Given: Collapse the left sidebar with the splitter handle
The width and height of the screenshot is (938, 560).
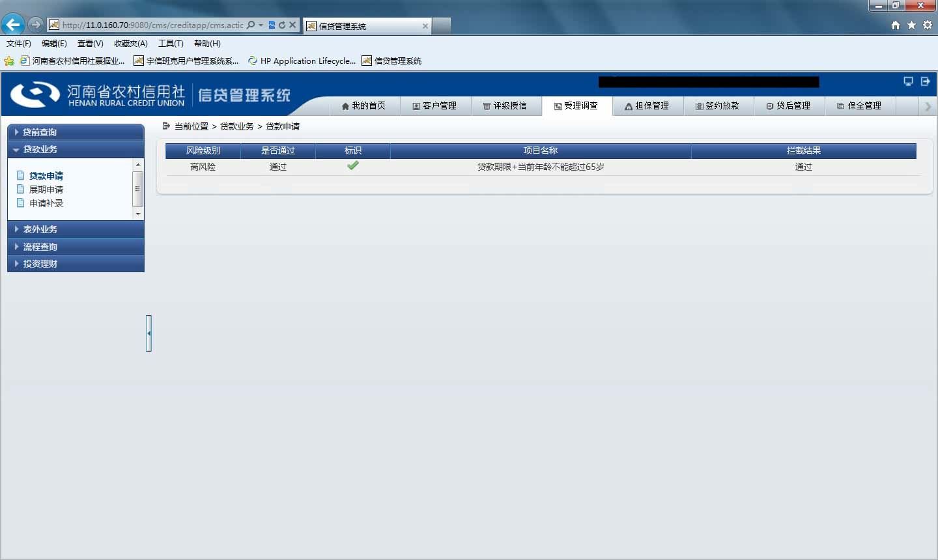Looking at the screenshot, I should (x=149, y=333).
